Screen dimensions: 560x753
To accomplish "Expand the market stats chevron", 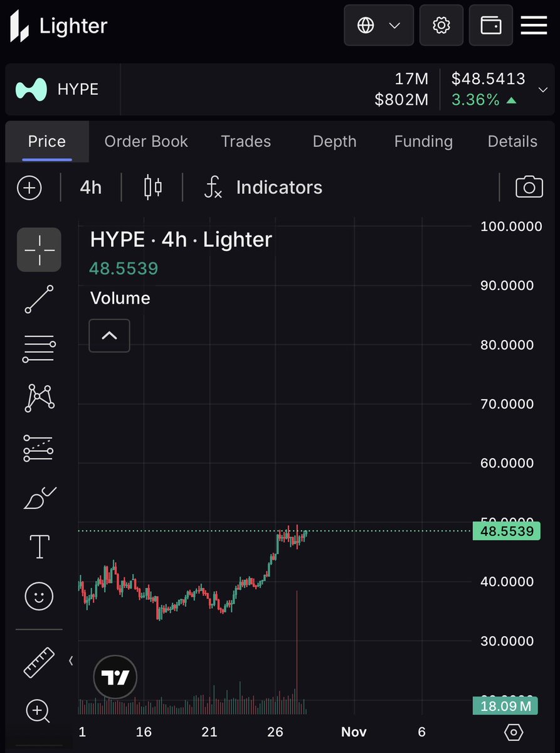I will point(542,90).
